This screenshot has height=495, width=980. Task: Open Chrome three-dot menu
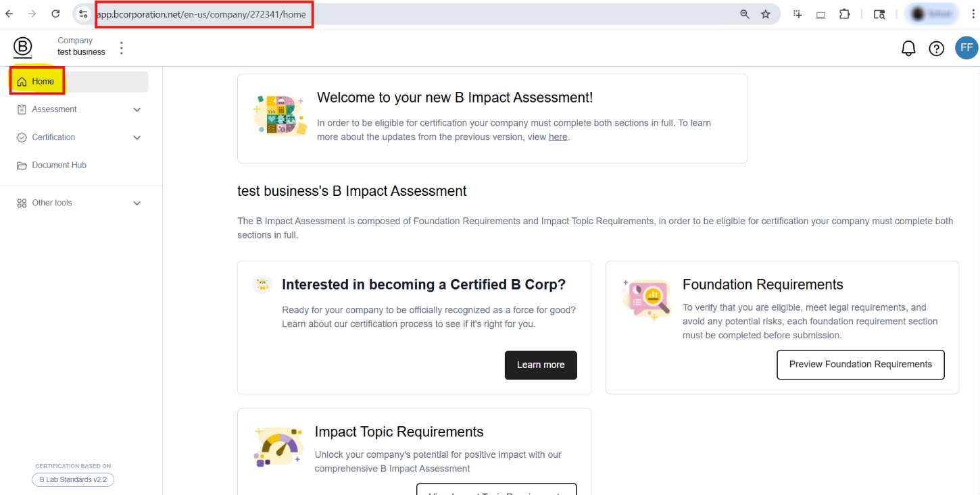point(973,14)
